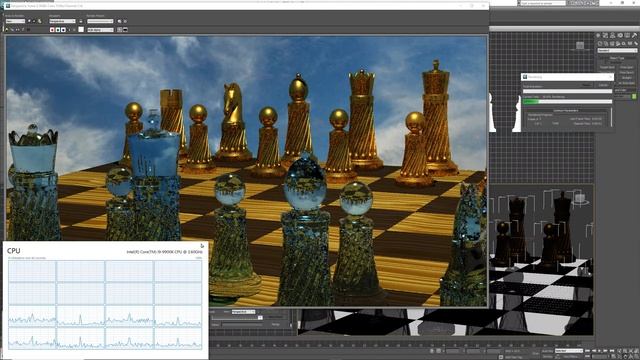
Task: Click the next frame playback button
Action: [x=605, y=351]
